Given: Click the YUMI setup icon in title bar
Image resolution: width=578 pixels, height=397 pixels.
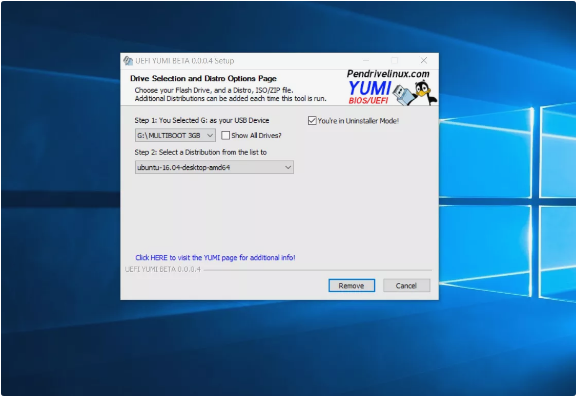Looking at the screenshot, I should (128, 60).
